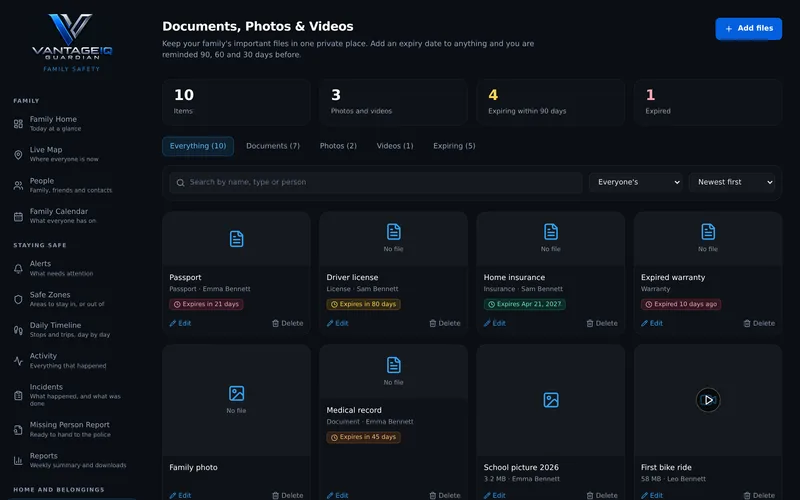Viewport: 800px width, 500px height.
Task: Click the 1 Expired summary card
Action: (x=708, y=102)
